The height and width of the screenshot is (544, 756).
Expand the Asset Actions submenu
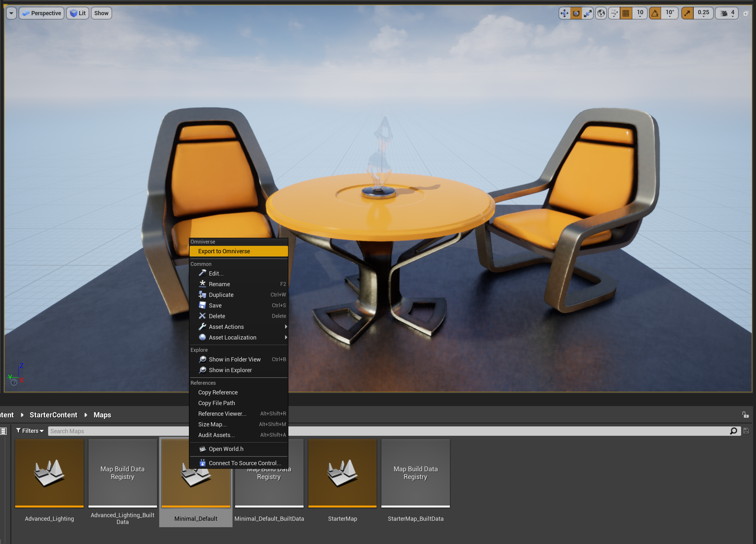tap(239, 327)
